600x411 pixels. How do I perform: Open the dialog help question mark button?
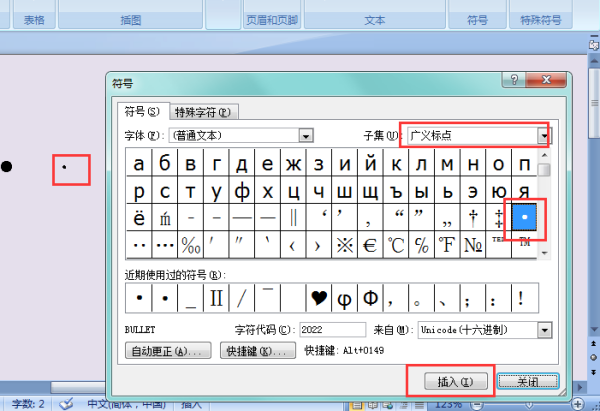pos(514,79)
